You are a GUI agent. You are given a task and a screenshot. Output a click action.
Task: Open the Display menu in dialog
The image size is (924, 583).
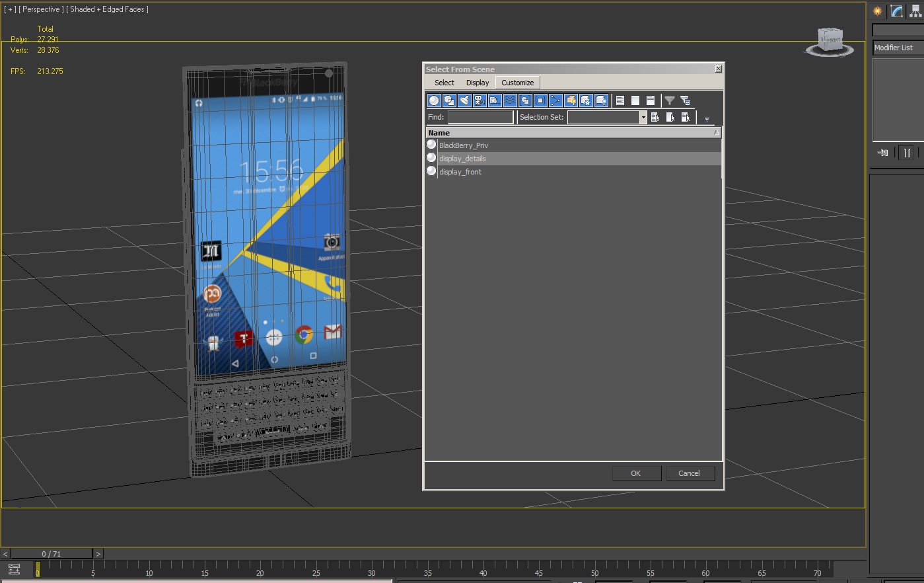[x=478, y=83]
